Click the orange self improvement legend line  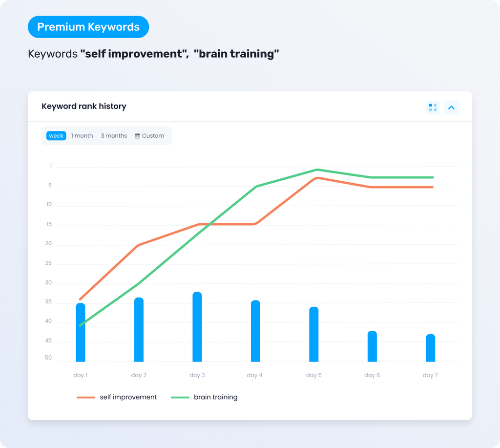[x=86, y=397]
